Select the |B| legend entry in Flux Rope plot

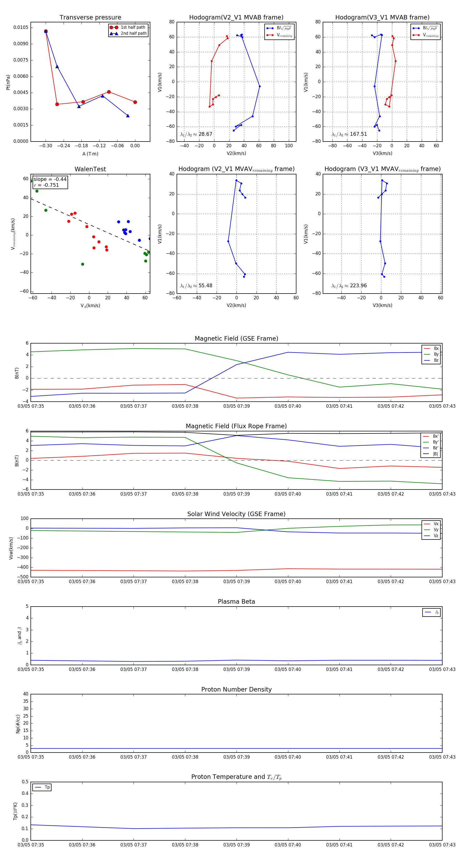tap(431, 454)
